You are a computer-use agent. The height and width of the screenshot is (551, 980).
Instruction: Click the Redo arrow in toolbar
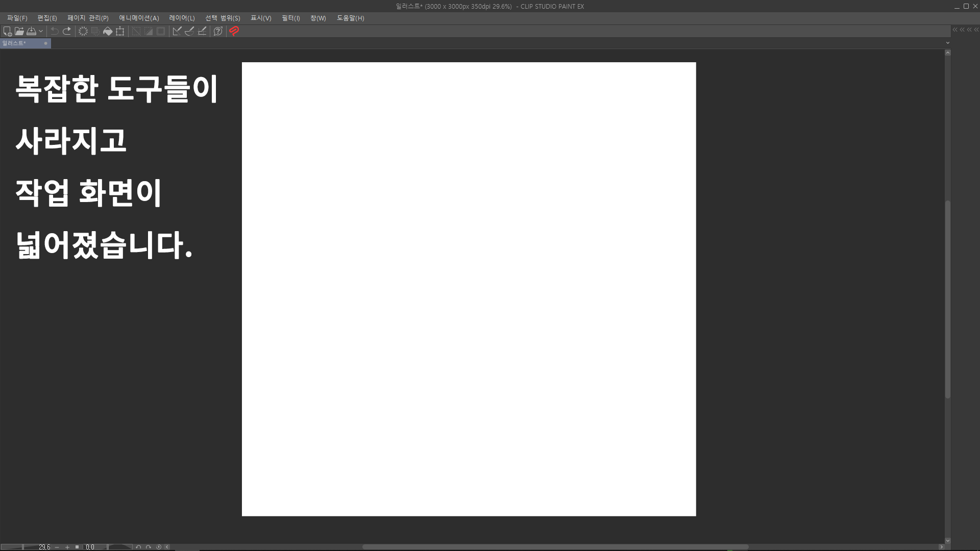pos(67,31)
